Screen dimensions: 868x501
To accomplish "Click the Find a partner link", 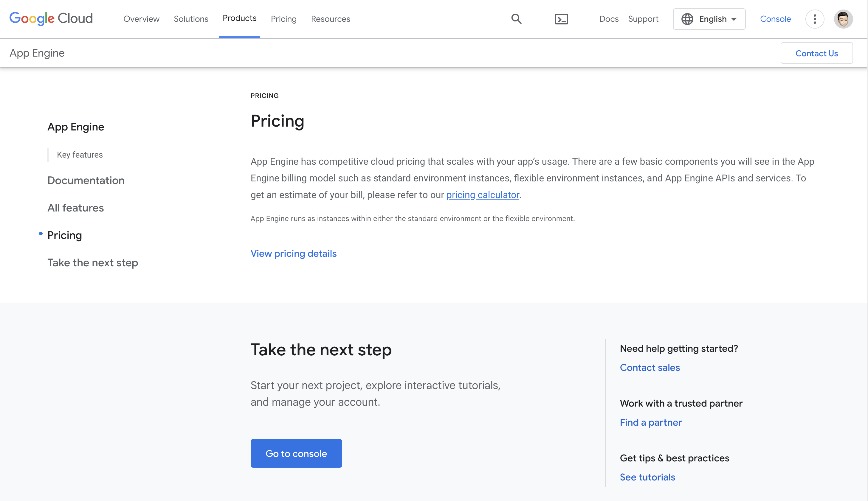I will [x=651, y=422].
